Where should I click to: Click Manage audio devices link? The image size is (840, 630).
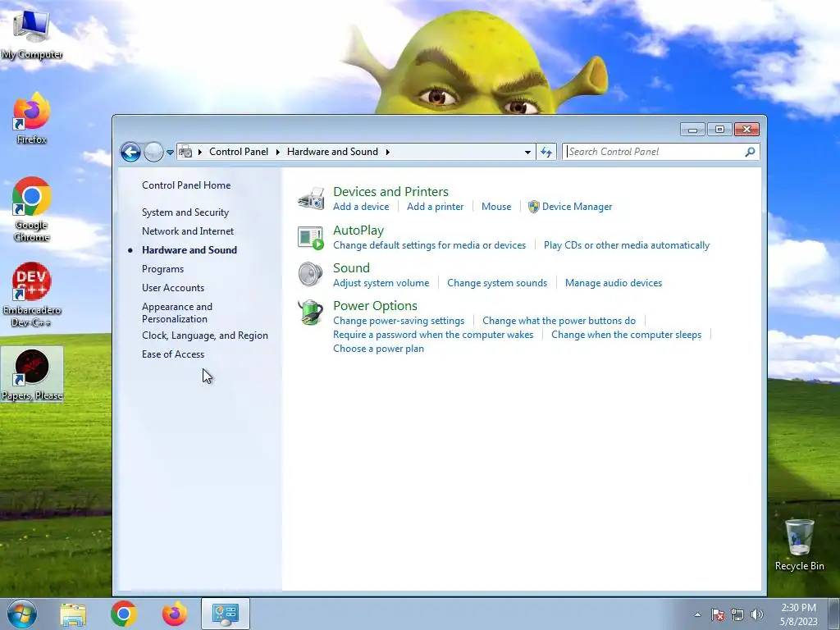614,283
